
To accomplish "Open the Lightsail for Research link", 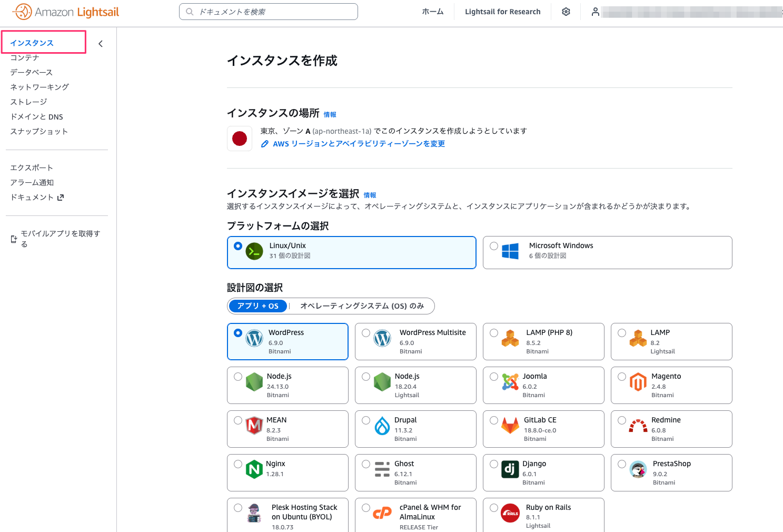I will click(502, 12).
